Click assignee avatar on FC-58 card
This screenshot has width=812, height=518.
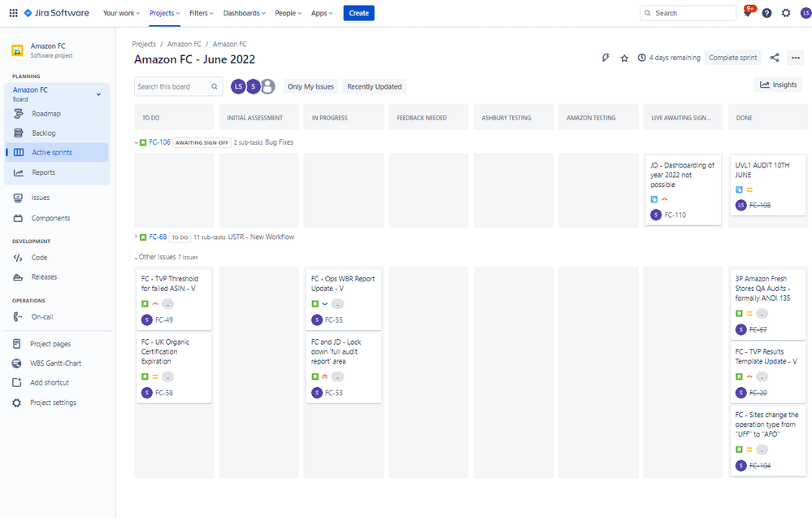[147, 393]
